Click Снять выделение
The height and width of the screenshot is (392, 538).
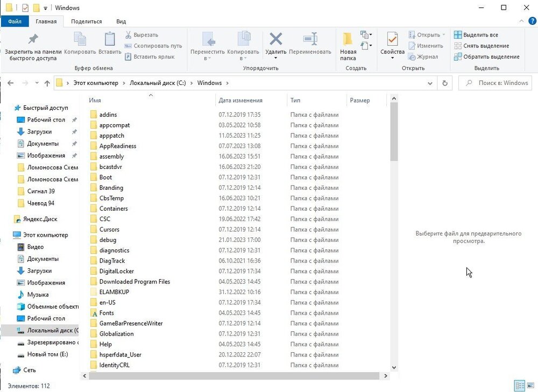pos(482,46)
